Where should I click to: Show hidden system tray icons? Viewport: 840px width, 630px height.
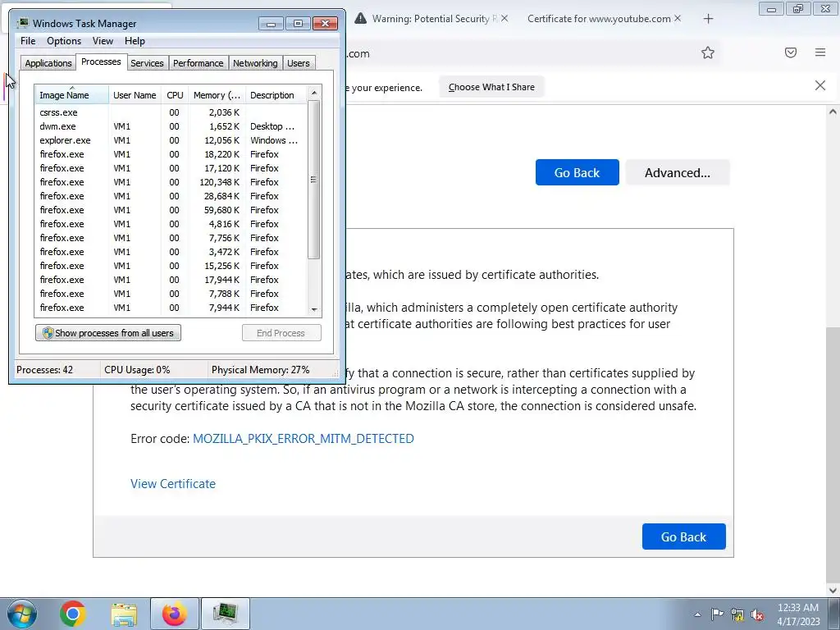point(697,614)
